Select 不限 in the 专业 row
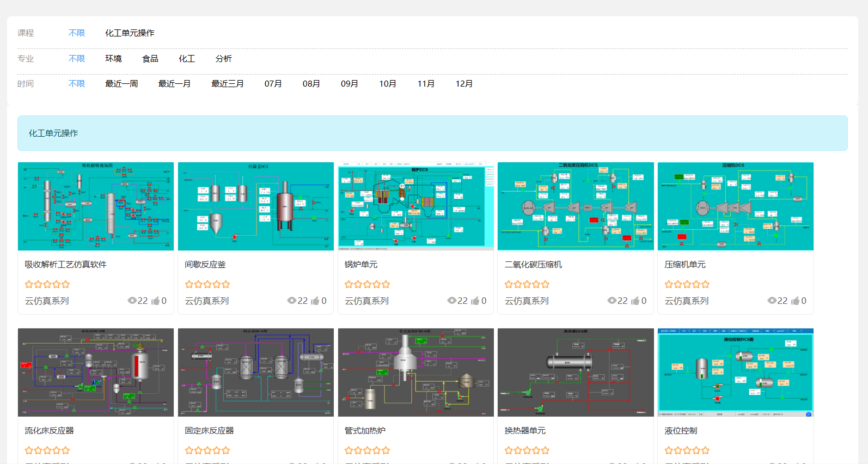868x464 pixels. pyautogui.click(x=77, y=58)
